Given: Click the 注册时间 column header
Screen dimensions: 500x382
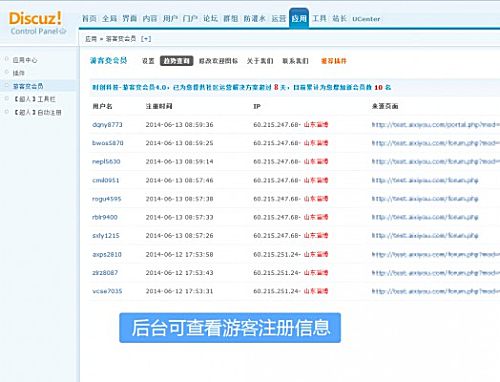Looking at the screenshot, I should click(x=159, y=106).
